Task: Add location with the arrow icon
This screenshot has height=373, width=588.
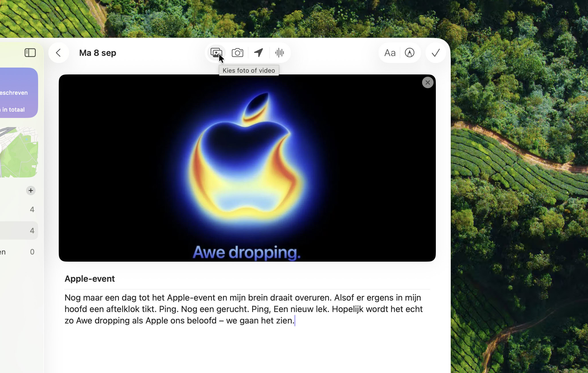Action: pos(258,53)
